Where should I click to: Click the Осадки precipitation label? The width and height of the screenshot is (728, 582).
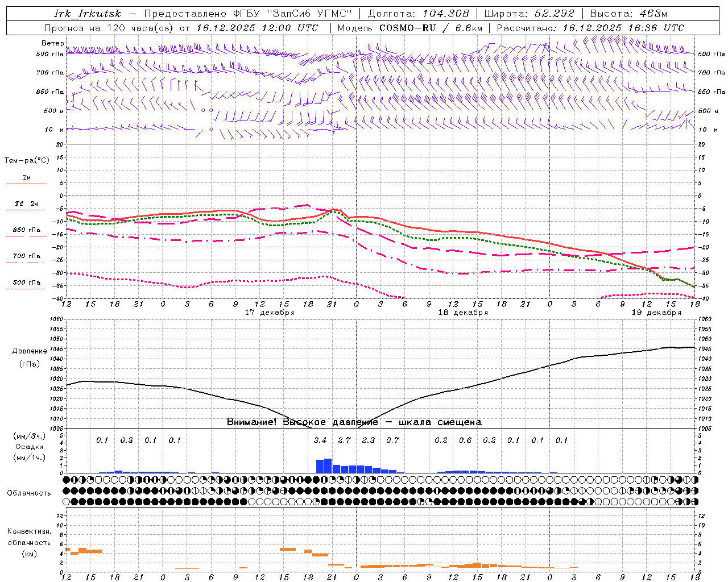pos(30,447)
